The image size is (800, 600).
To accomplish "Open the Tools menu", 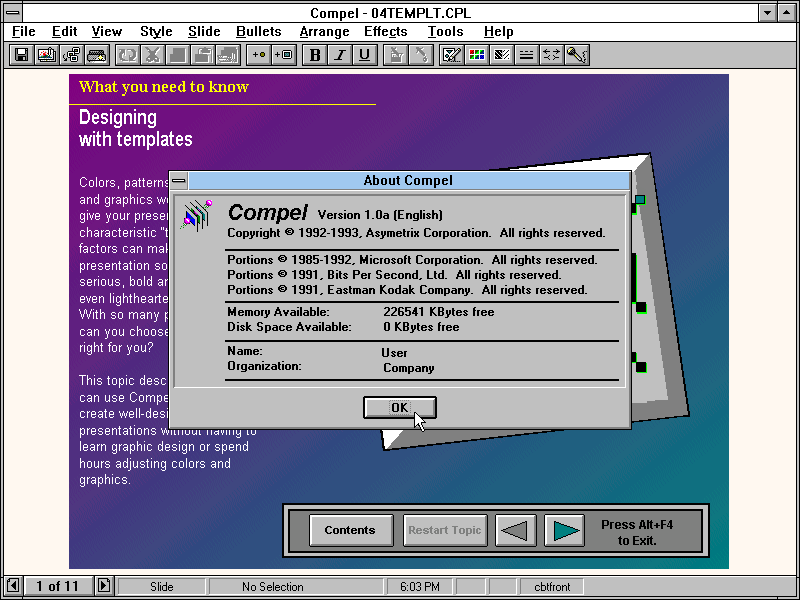I will 445,32.
